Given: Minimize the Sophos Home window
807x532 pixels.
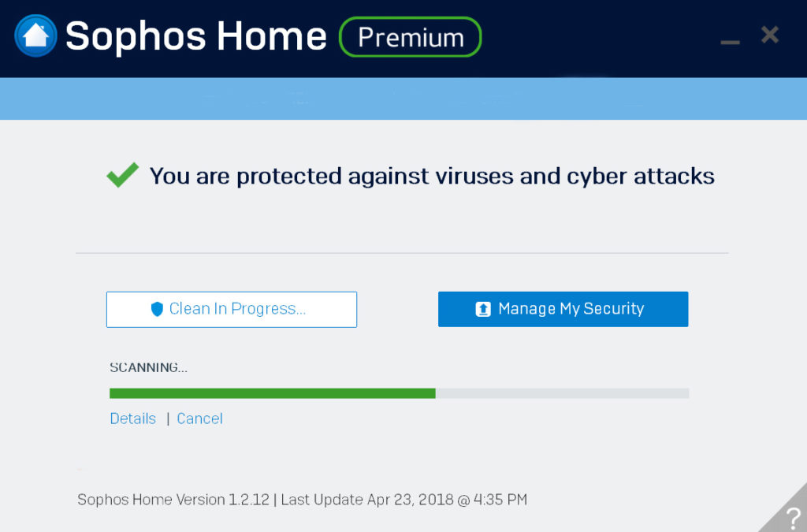Looking at the screenshot, I should pos(730,39).
